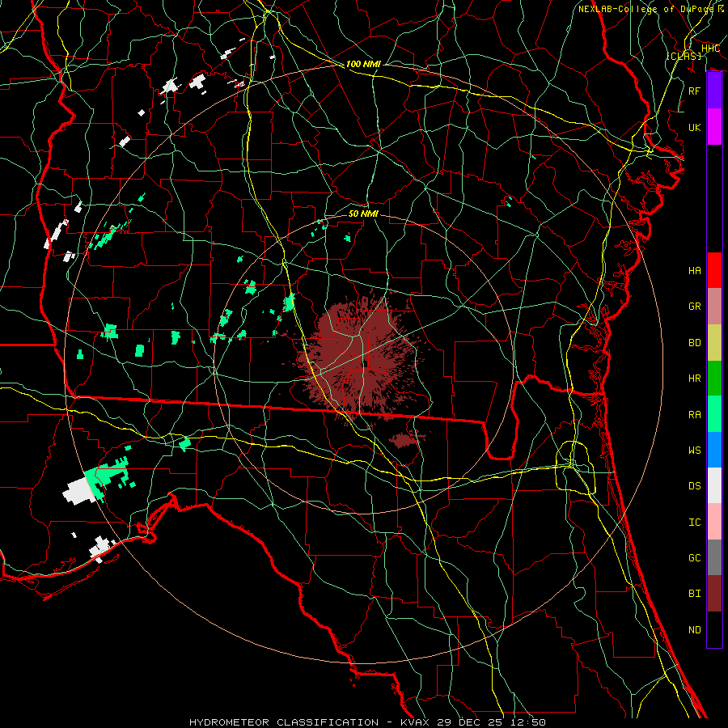Image resolution: width=728 pixels, height=728 pixels.
Task: Pick the HR dark green legend swatch
Action: [x=714, y=378]
